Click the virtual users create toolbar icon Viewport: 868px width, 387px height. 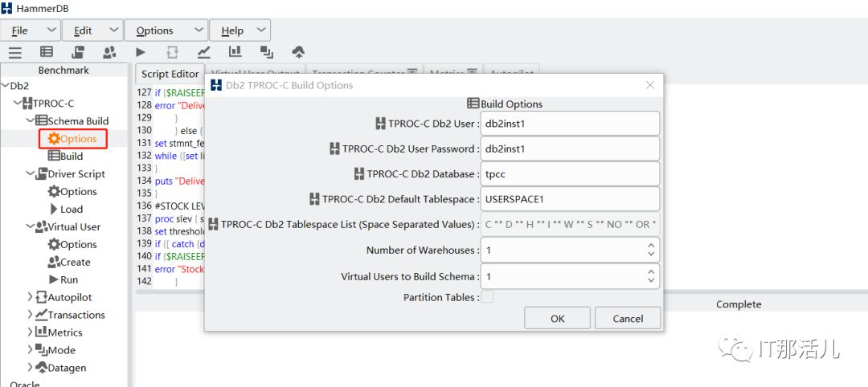click(x=109, y=52)
